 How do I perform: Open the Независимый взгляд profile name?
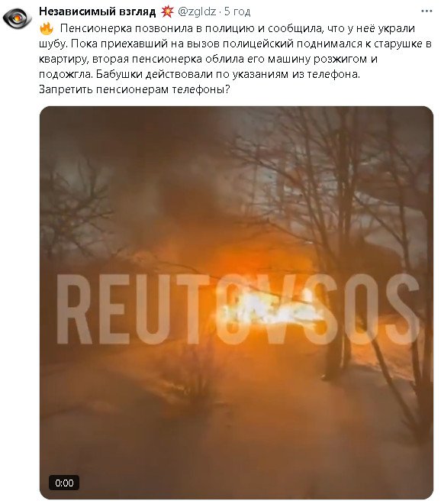pos(98,11)
